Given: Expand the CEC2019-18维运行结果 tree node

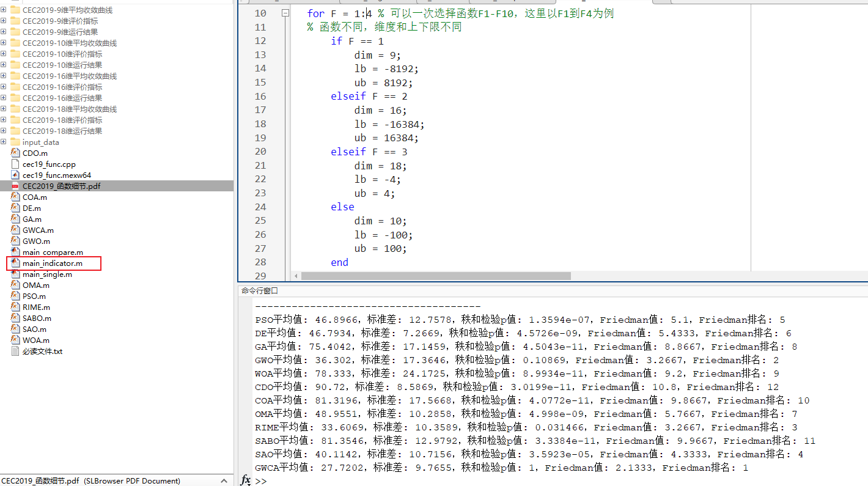Looking at the screenshot, I should (5, 131).
